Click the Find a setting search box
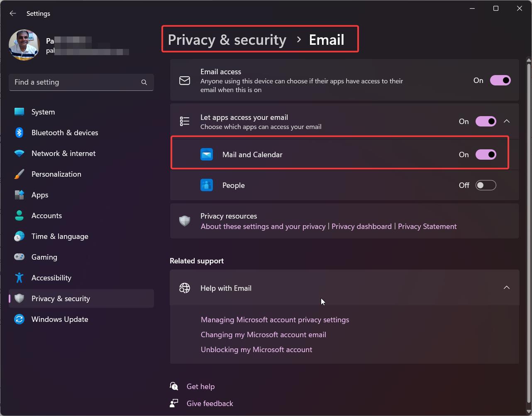The height and width of the screenshot is (416, 532). [x=75, y=82]
